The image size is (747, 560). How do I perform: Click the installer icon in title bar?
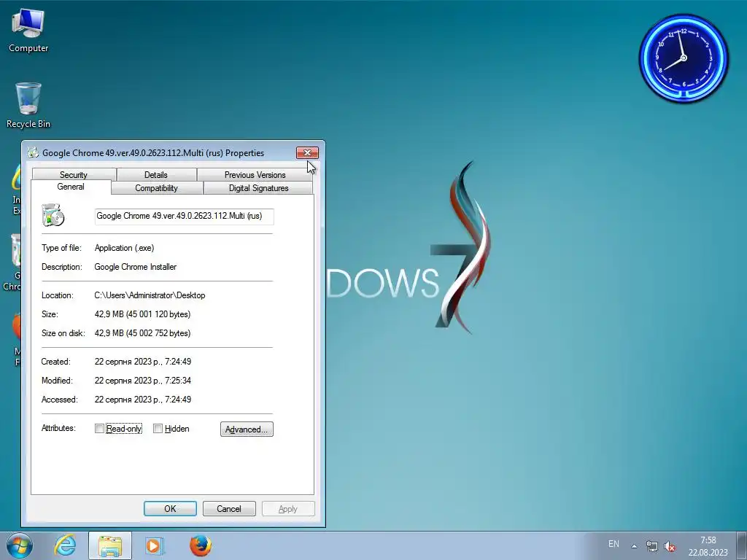[33, 153]
